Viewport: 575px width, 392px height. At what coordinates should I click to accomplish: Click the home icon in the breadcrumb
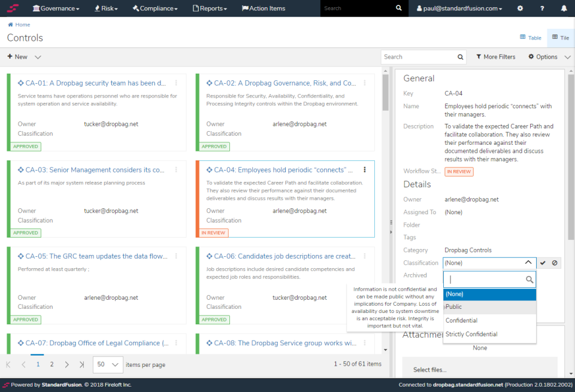click(10, 25)
